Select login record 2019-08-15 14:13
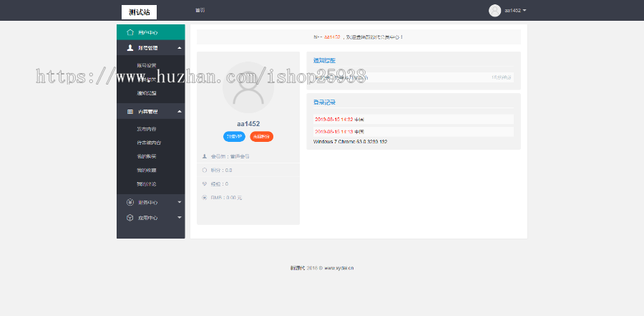The width and height of the screenshot is (644, 316). (x=414, y=132)
